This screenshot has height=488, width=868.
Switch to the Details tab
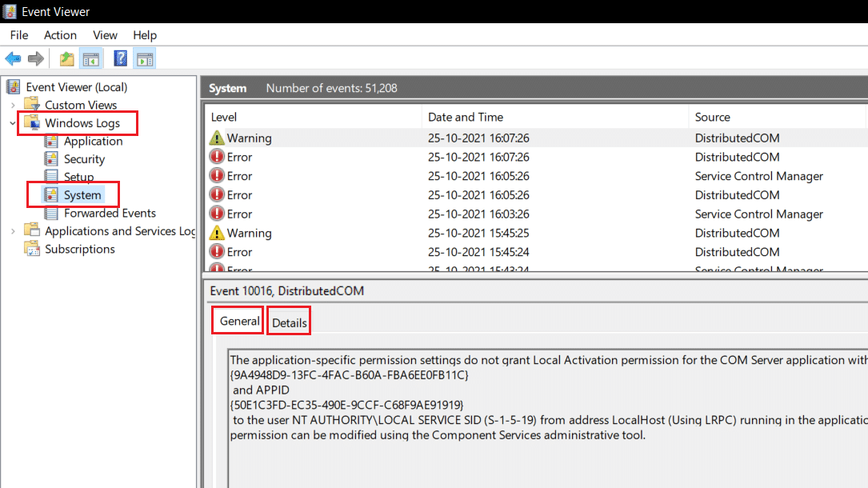pos(289,322)
